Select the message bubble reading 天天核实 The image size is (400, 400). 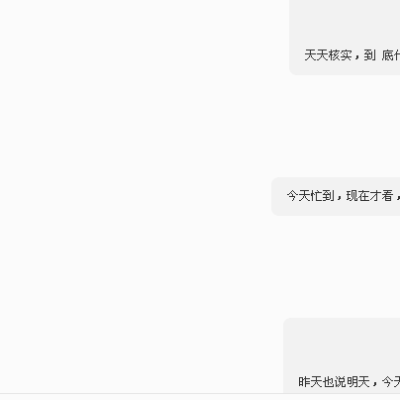coord(345,37)
